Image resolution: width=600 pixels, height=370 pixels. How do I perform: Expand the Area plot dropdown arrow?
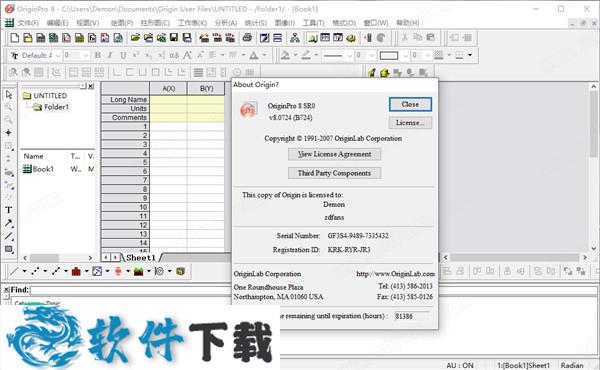click(x=149, y=272)
